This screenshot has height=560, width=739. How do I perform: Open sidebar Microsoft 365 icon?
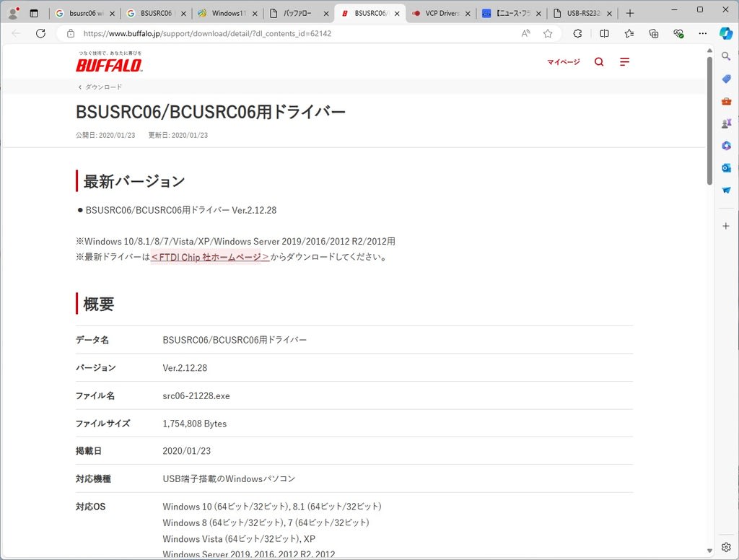point(726,146)
